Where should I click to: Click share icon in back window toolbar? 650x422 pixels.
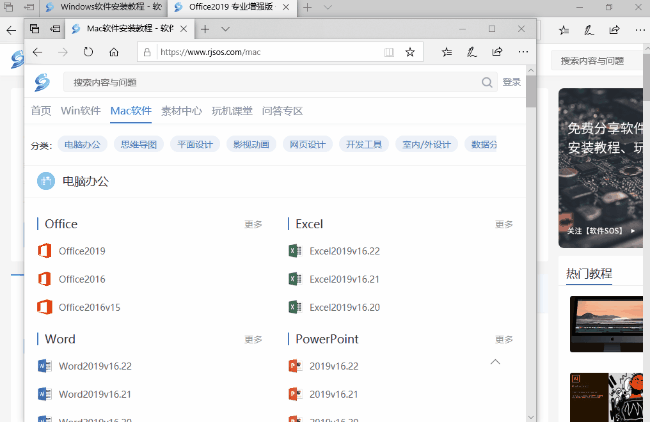click(x=614, y=30)
